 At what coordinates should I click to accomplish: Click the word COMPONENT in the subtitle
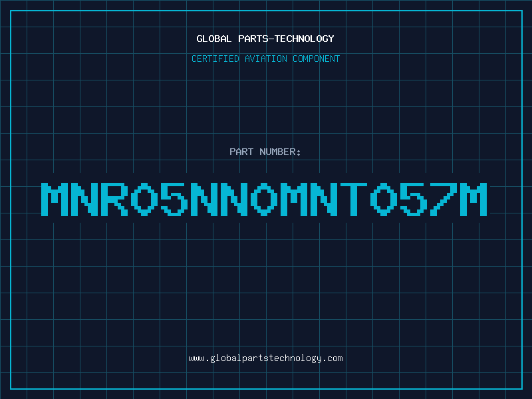317,59
